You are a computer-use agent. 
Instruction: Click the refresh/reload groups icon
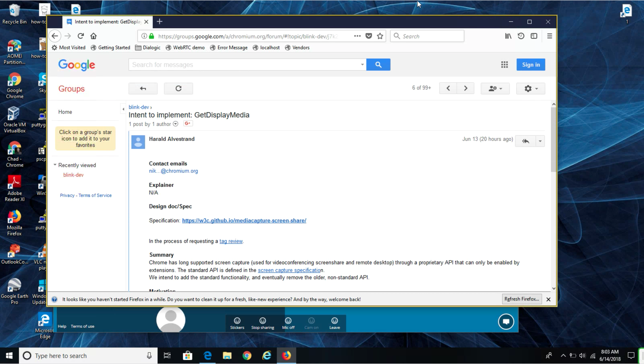tap(178, 88)
